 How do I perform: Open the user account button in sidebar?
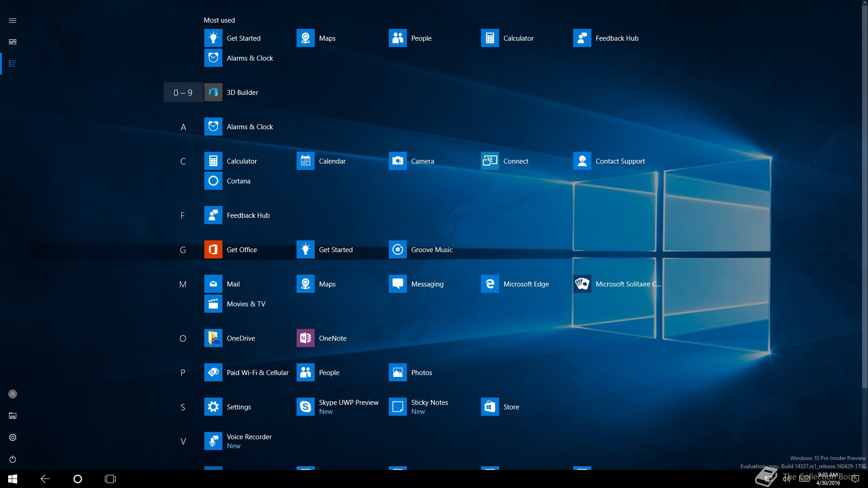click(13, 394)
